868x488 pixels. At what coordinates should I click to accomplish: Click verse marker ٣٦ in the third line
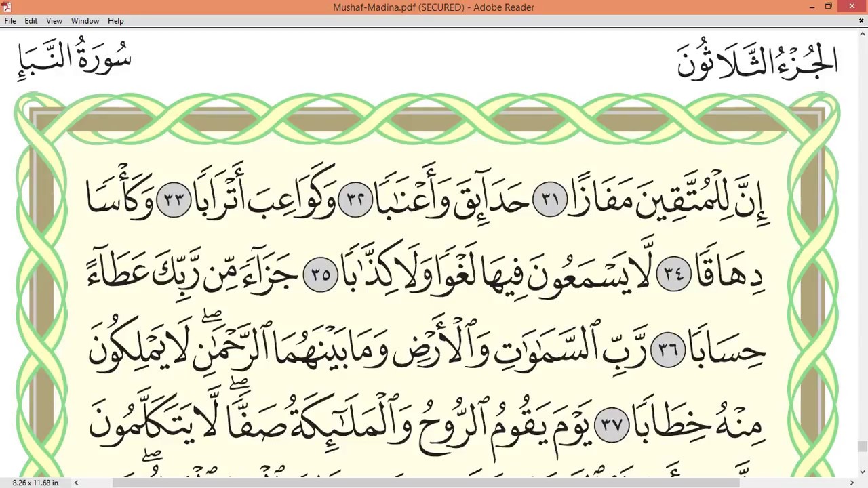coord(668,350)
